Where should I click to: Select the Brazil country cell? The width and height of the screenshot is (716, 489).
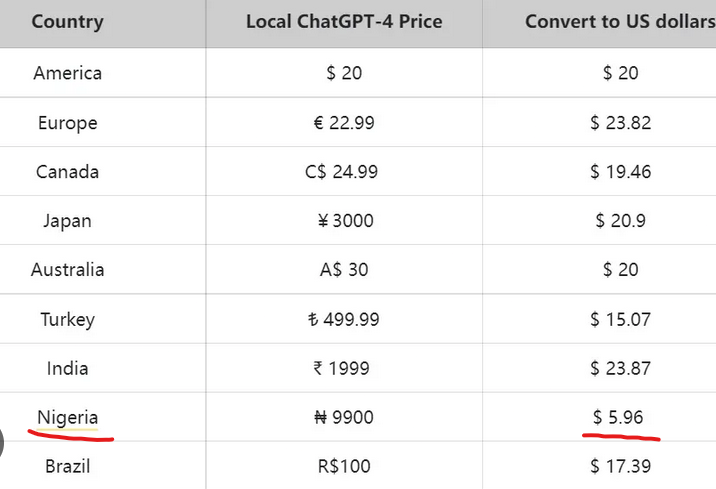pyautogui.click(x=68, y=466)
